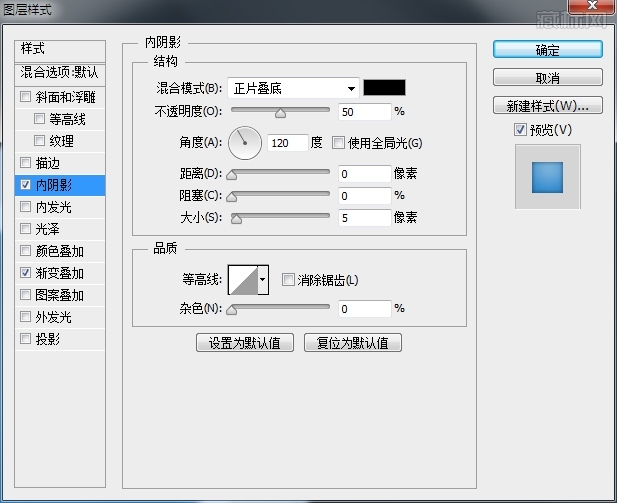Viewport: 617px width, 503px height.
Task: Tick the 光泽 checkbox
Action: pos(26,229)
